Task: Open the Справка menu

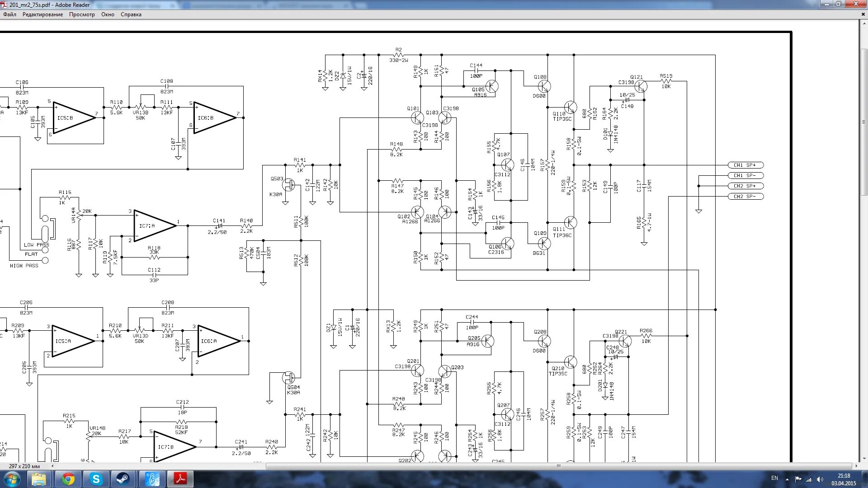Action: (131, 14)
